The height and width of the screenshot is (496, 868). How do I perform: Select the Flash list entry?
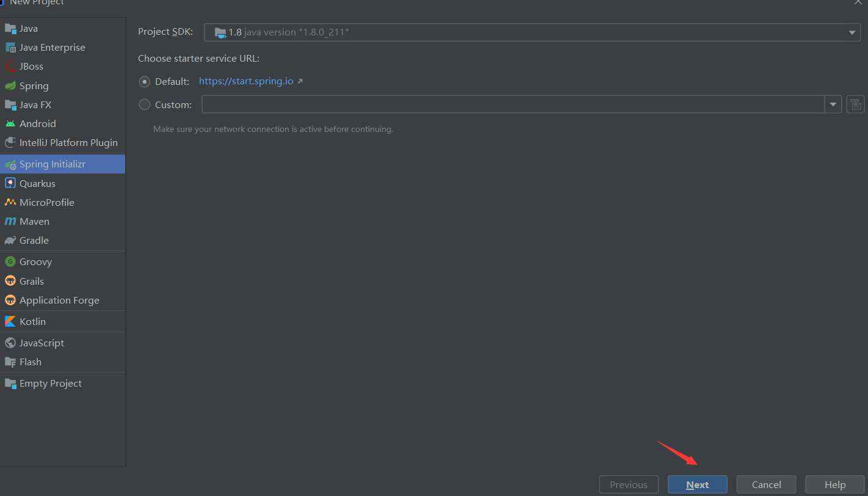tap(62, 362)
